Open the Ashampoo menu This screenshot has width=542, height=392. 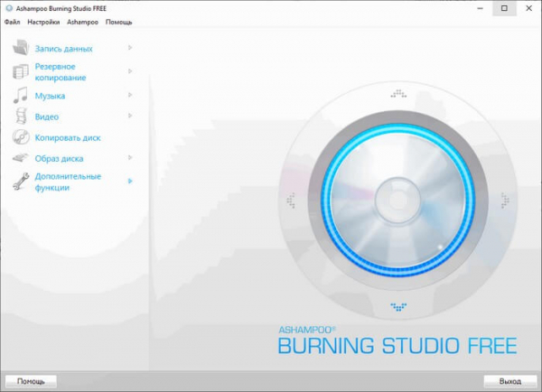pyautogui.click(x=82, y=22)
